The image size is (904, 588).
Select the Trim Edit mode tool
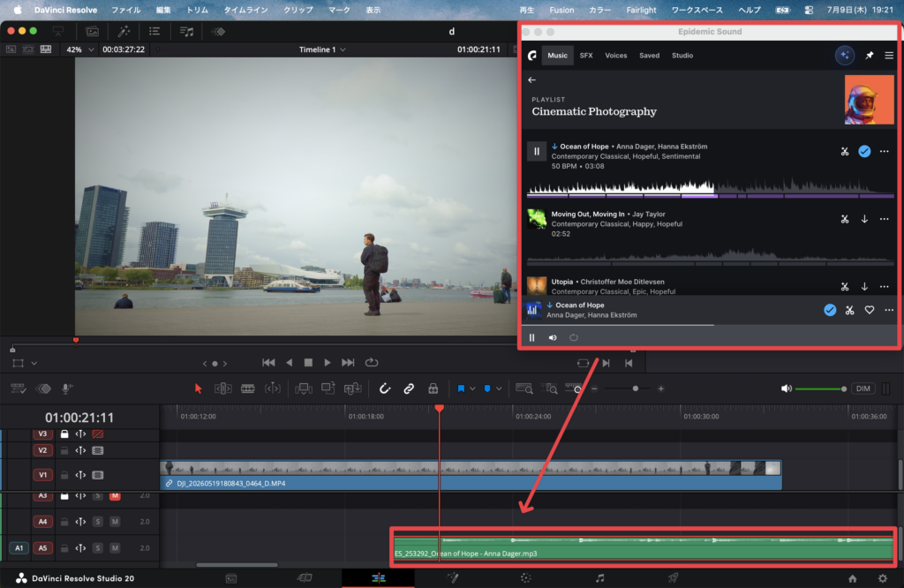pos(223,388)
